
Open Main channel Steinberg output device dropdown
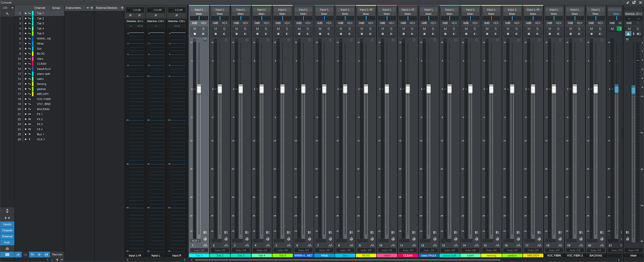click(x=633, y=14)
